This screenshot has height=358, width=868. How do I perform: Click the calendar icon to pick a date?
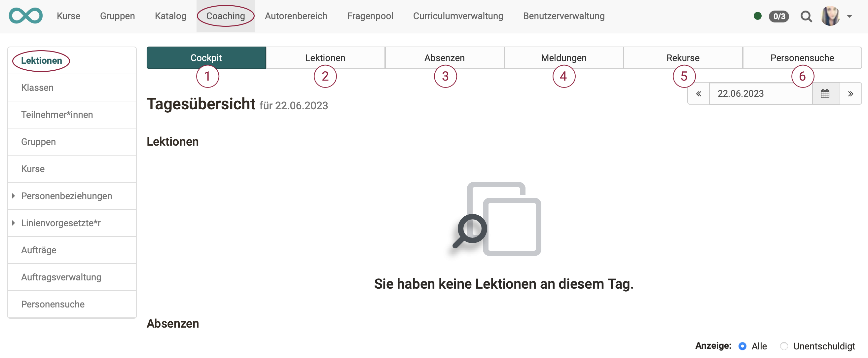825,93
